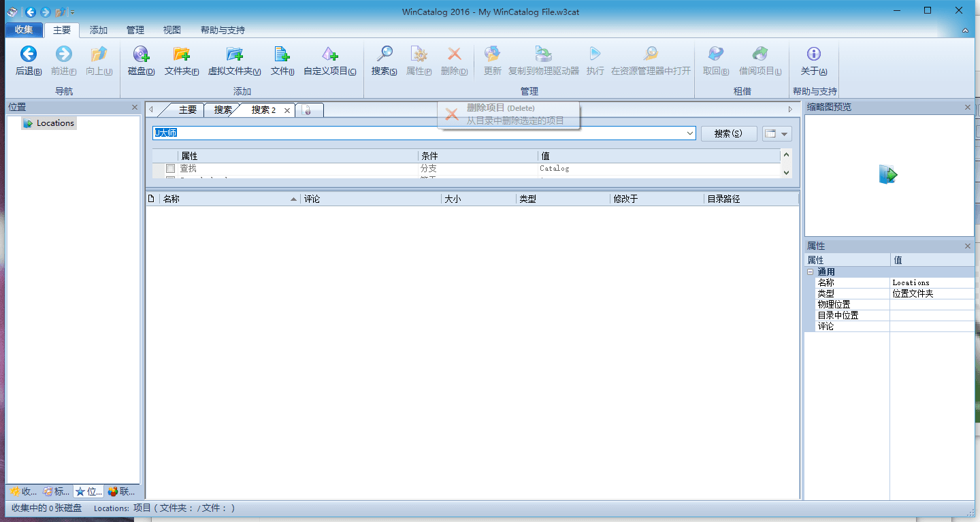Open the 虚拟文件夹 (Virtual Folder) tool
980x522 pixels.
coord(234,60)
